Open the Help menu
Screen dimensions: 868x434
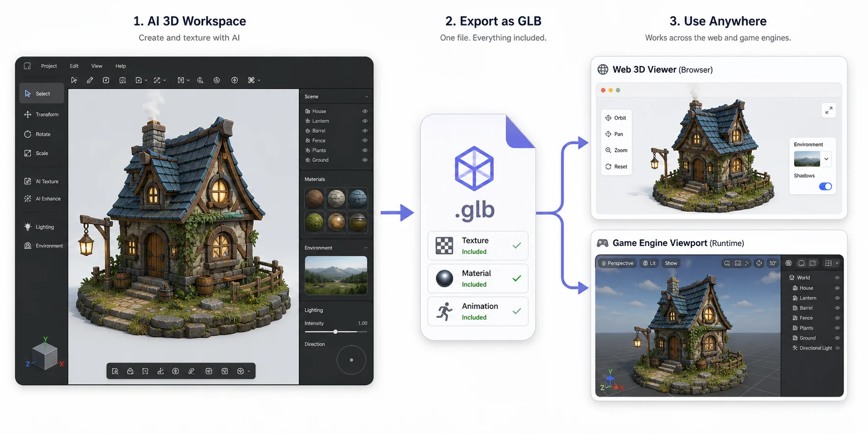(120, 66)
